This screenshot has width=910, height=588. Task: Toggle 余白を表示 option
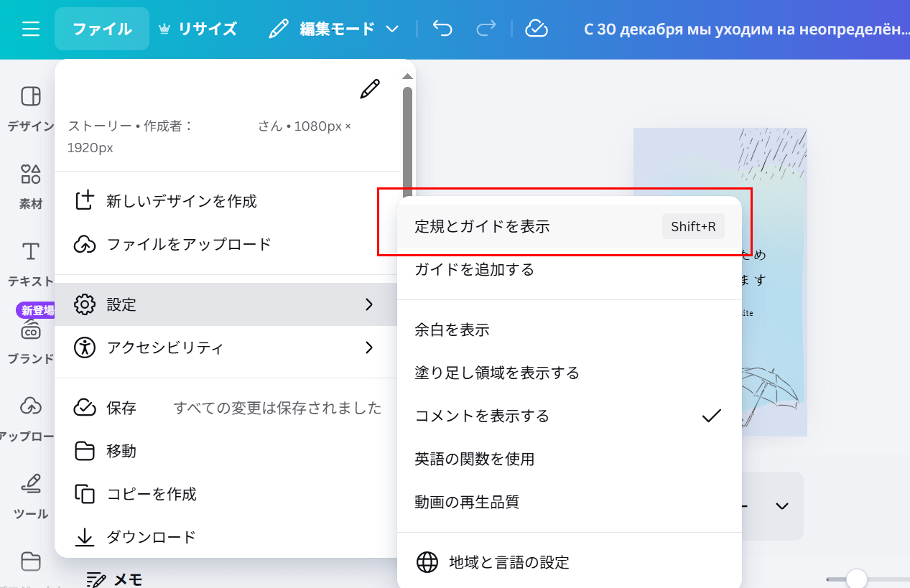click(570, 330)
